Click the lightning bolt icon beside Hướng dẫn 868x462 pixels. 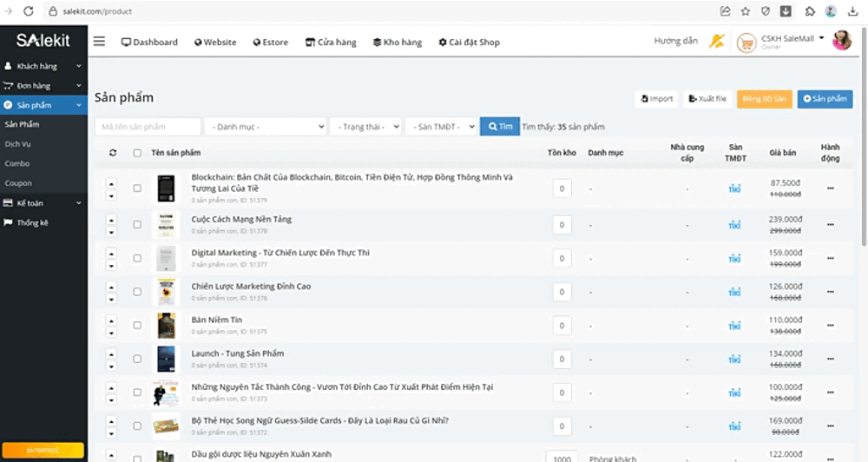coord(716,41)
